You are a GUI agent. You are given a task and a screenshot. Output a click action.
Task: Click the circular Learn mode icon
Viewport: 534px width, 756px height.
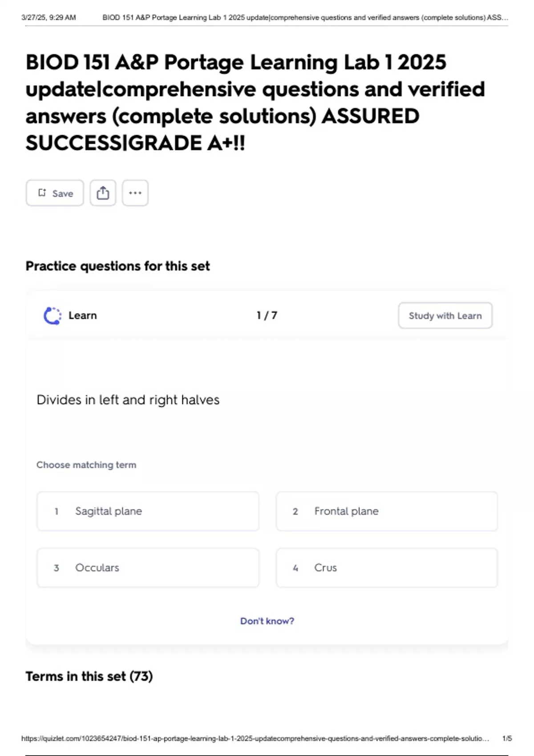(x=53, y=316)
